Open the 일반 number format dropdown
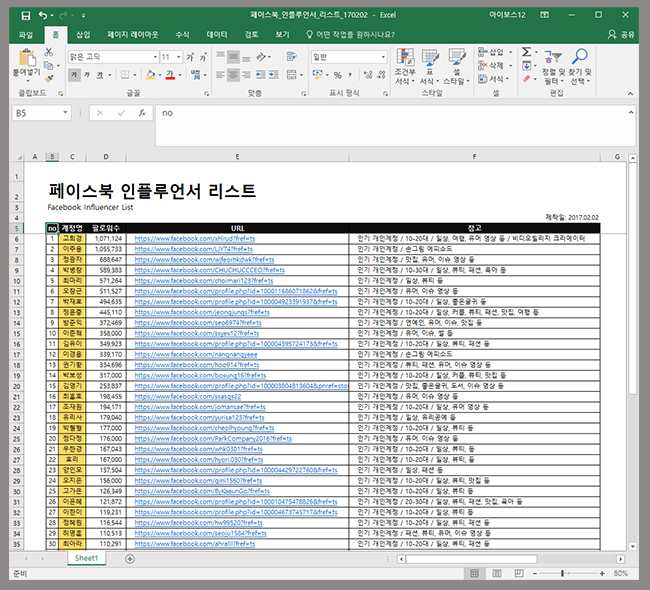Viewport: 650px width, 590px height. pyautogui.click(x=383, y=57)
